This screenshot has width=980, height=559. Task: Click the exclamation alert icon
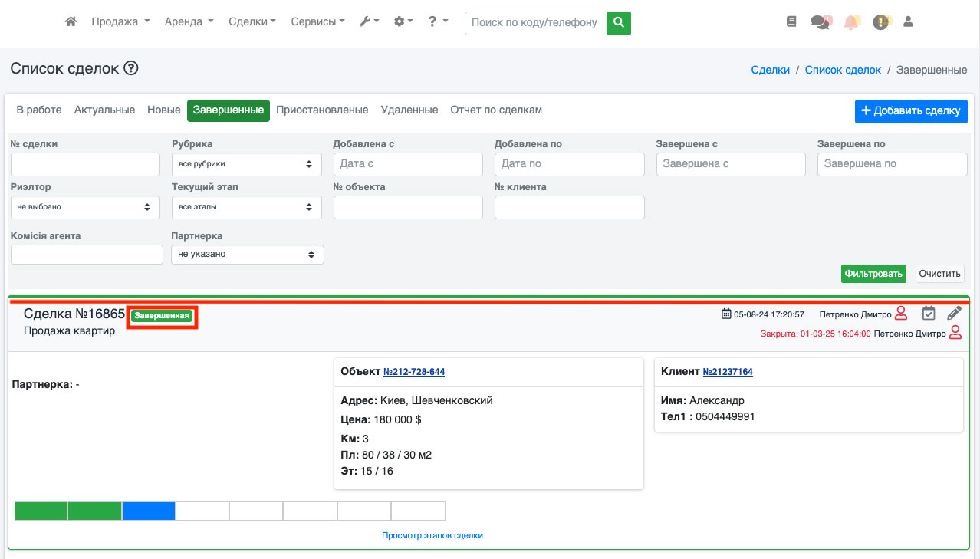tap(881, 22)
